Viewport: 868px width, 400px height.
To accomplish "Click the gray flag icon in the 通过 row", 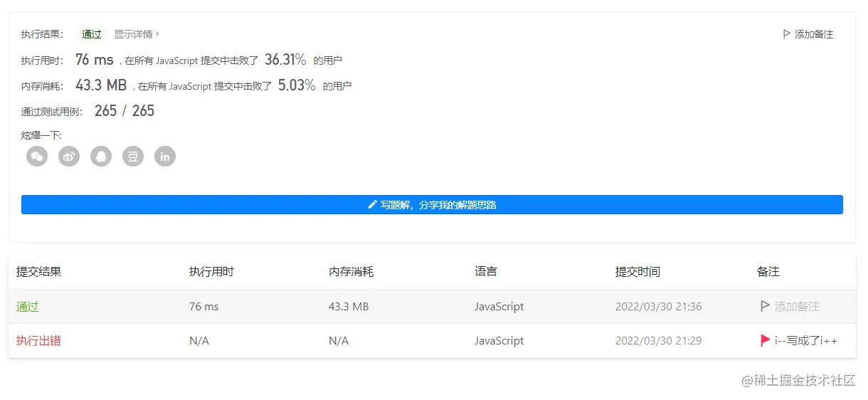I will (x=765, y=306).
